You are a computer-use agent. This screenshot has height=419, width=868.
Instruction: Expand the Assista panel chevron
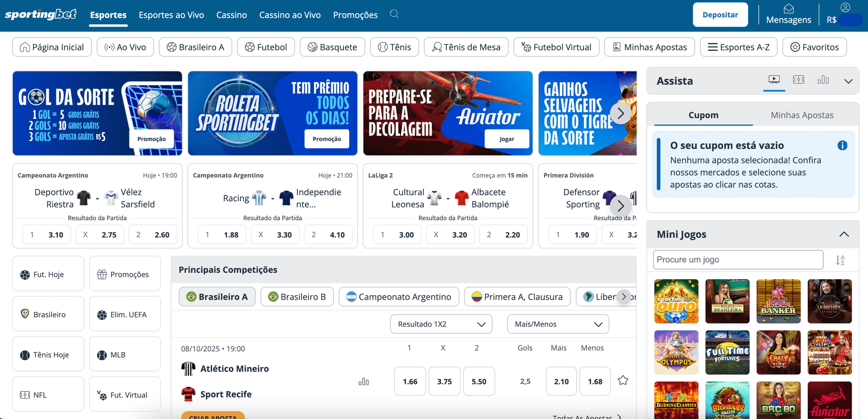pos(848,81)
